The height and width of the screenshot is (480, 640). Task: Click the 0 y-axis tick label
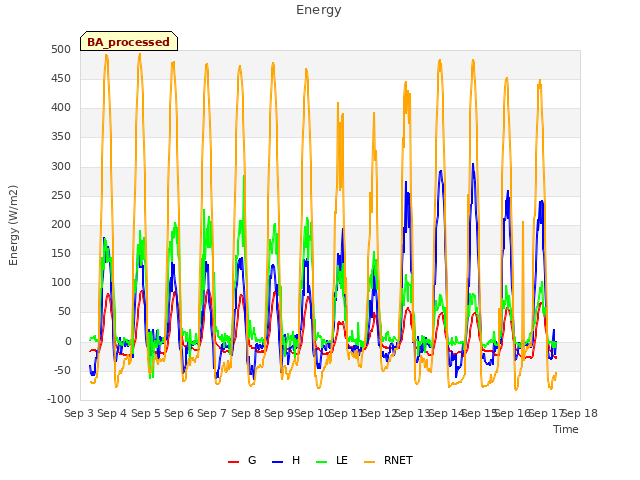pyautogui.click(x=68, y=342)
